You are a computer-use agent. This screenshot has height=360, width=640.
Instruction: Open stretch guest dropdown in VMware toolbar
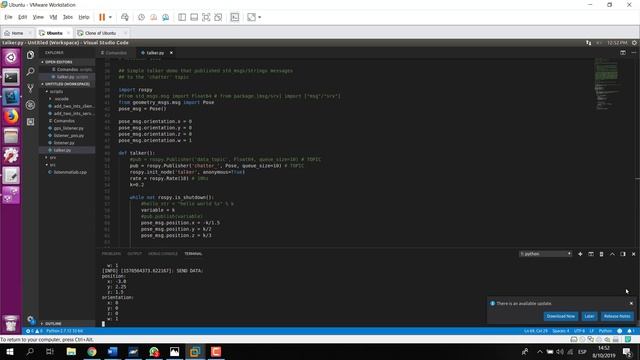click(x=260, y=17)
